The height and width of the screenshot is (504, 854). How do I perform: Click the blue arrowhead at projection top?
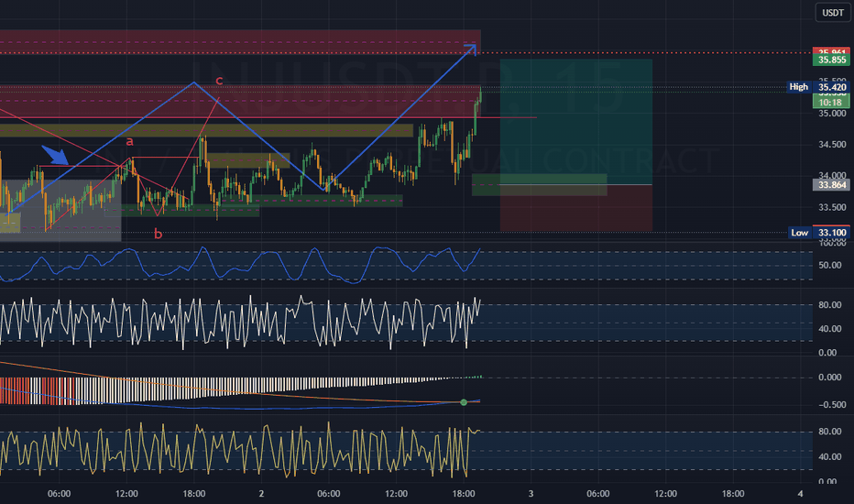pyautogui.click(x=471, y=49)
